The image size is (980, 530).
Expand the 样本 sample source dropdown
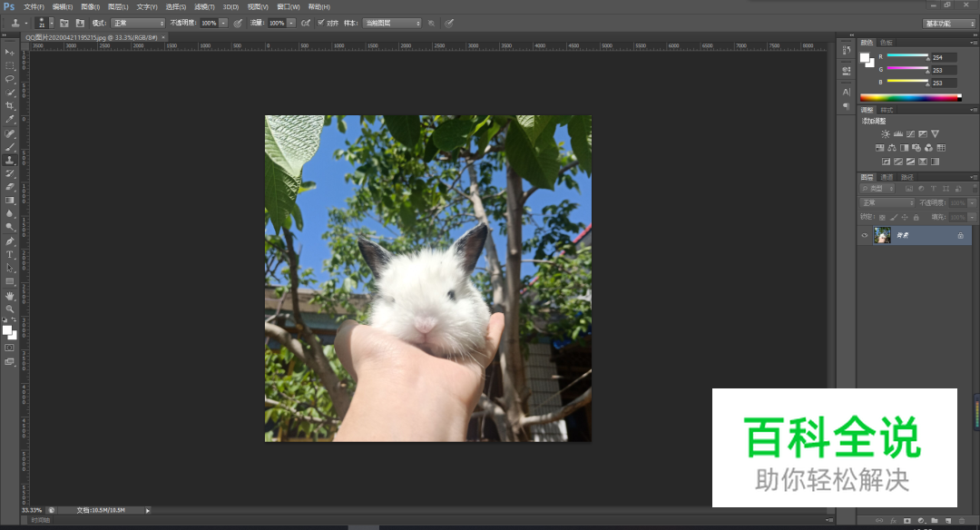pyautogui.click(x=392, y=23)
